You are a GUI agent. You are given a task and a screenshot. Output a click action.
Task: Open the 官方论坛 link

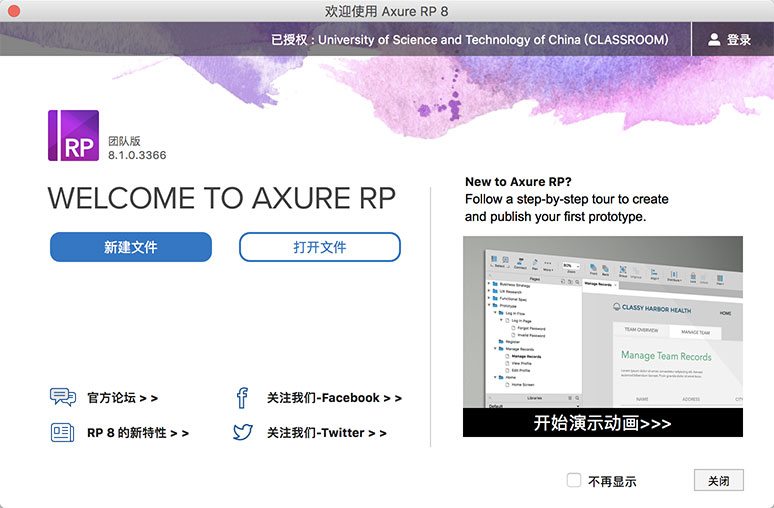coord(122,398)
